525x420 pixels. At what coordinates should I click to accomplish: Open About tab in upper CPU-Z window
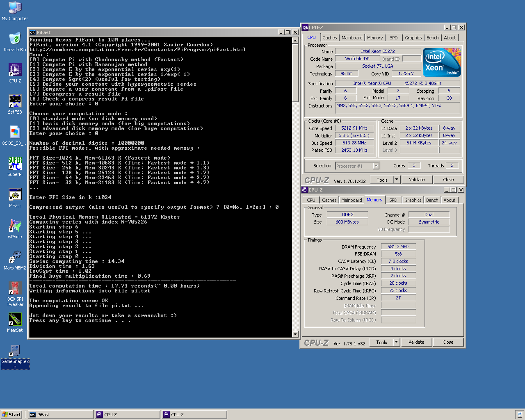450,38
